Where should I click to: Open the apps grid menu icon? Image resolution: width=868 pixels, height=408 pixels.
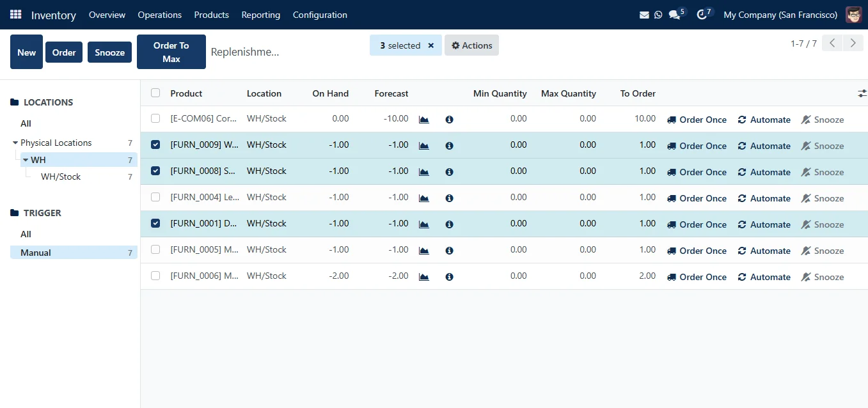tap(16, 15)
